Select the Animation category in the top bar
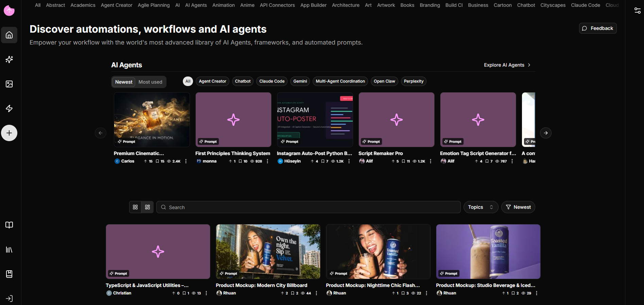 [x=224, y=5]
